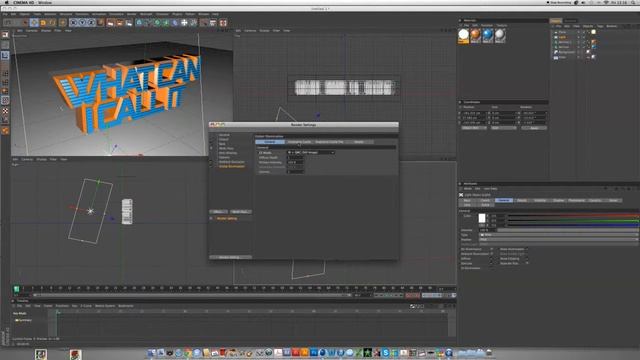Click Render to Picture Viewer icon
Viewport: 640px width, 360px height.
pyautogui.click(x=120, y=23)
